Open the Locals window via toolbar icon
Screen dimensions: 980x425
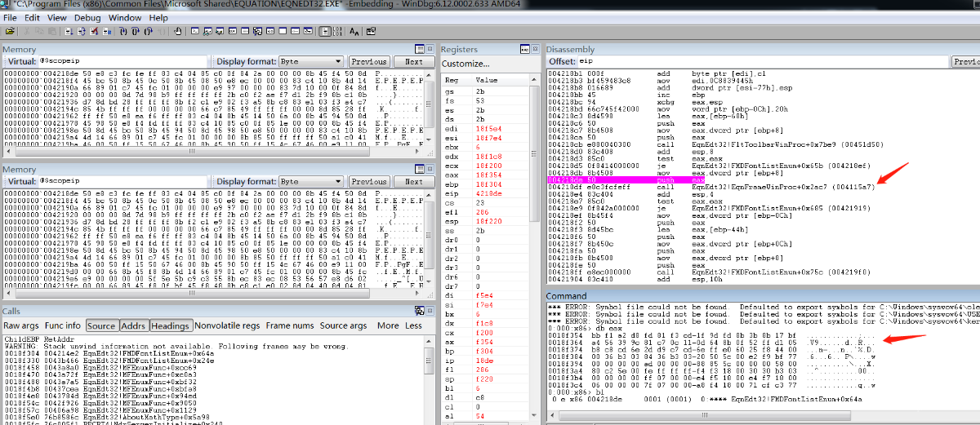pos(220,31)
